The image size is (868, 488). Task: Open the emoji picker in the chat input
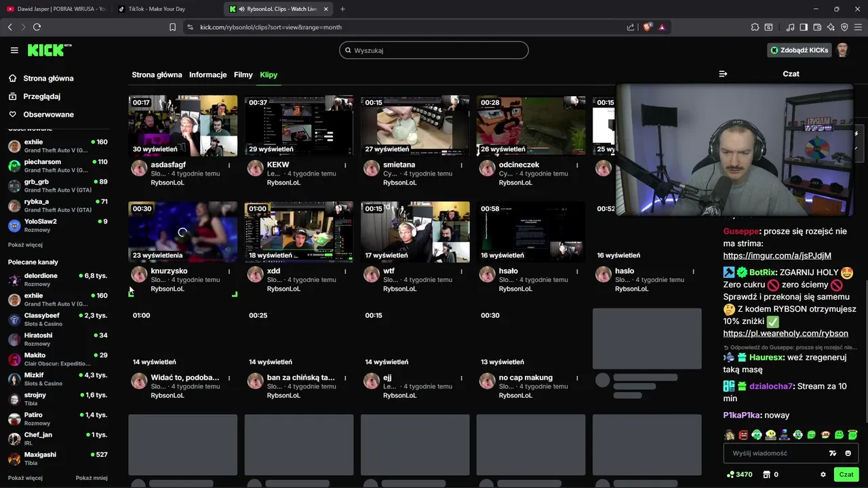pyautogui.click(x=848, y=453)
